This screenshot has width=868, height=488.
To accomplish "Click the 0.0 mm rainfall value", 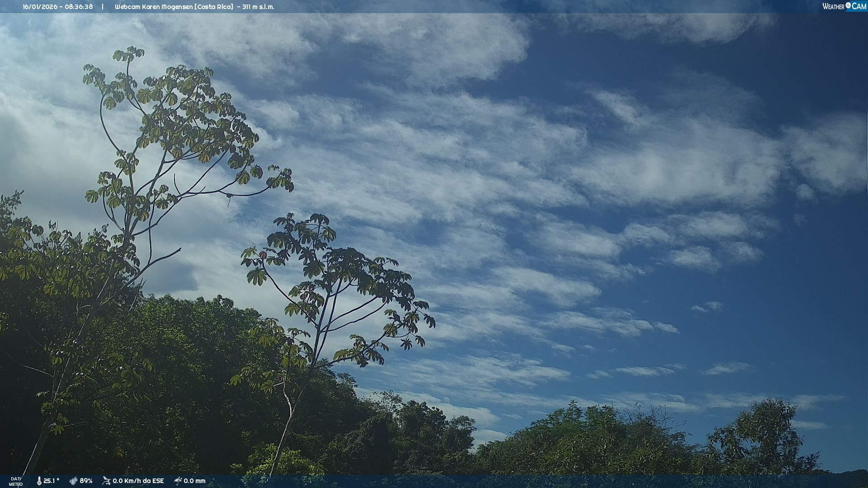I will [194, 481].
